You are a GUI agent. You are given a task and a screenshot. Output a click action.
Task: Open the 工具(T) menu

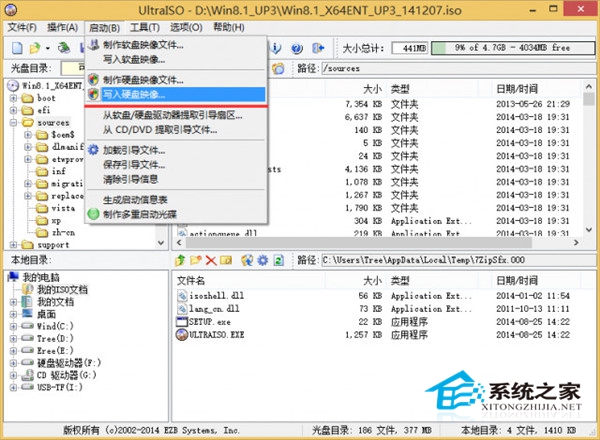coord(145,27)
